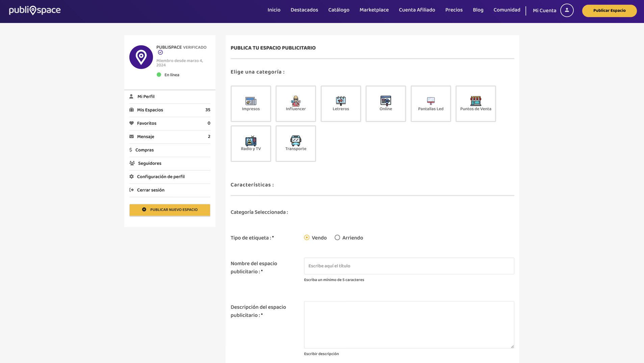Click the Compras dollar icon
The image size is (644, 363).
(131, 150)
